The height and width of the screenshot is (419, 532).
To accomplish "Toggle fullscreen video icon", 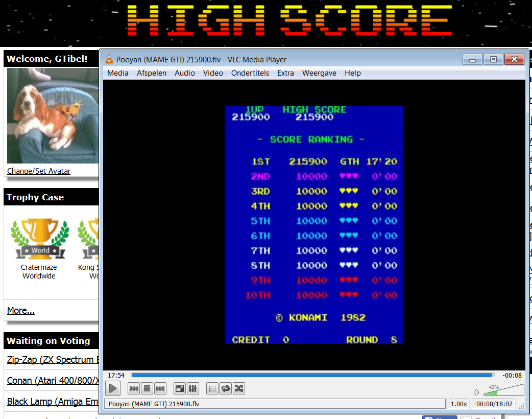I will coord(180,388).
